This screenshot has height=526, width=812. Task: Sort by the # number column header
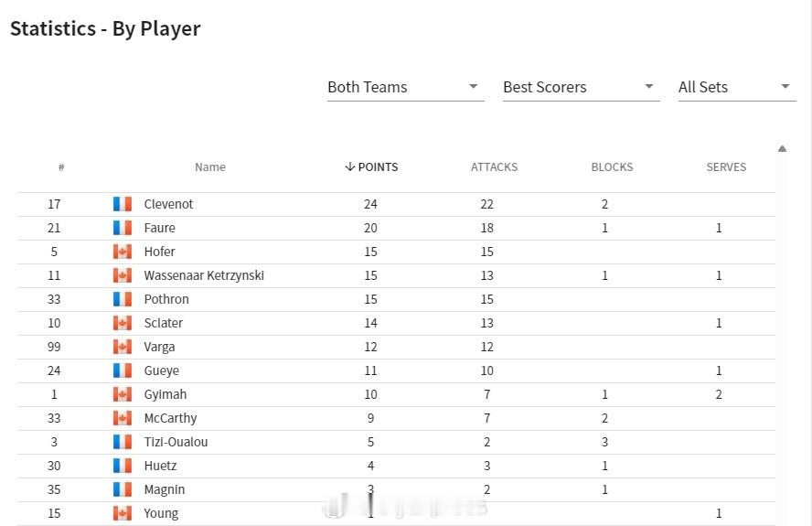click(61, 166)
